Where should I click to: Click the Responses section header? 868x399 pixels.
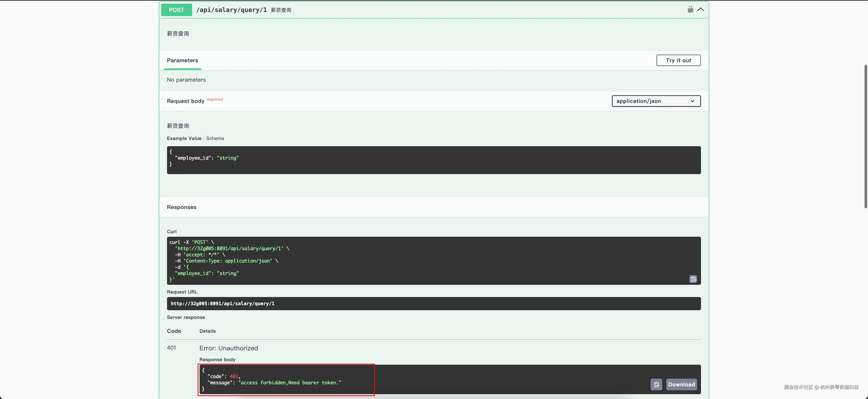pos(182,207)
